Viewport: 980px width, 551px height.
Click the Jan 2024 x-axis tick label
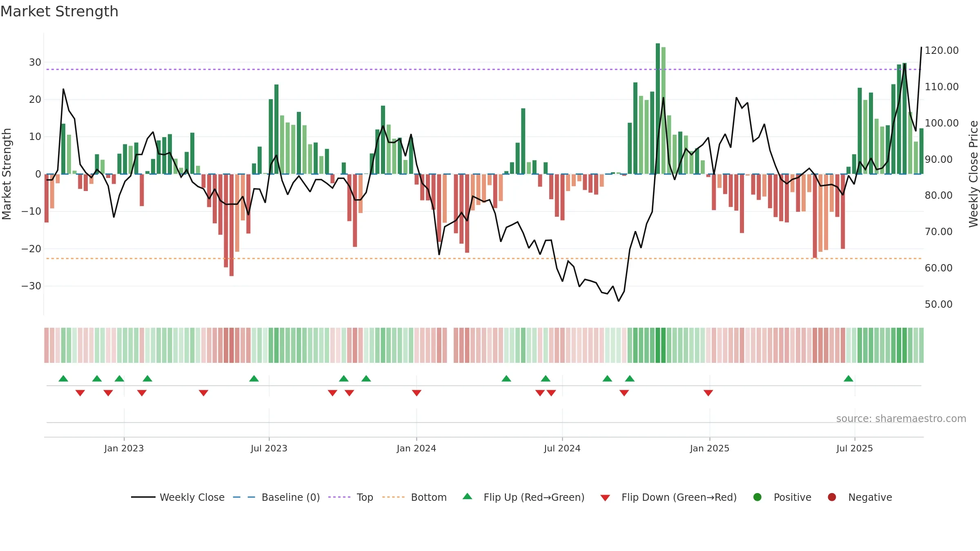pos(416,448)
